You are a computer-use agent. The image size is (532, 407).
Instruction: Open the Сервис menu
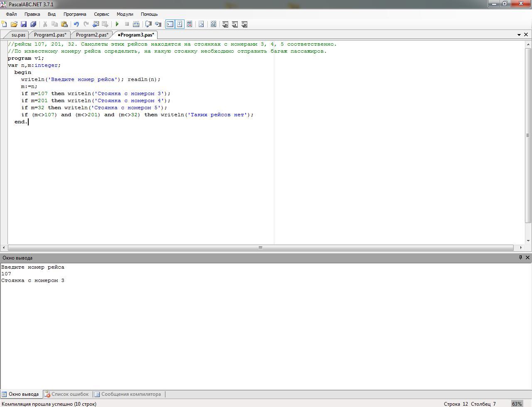tap(101, 14)
